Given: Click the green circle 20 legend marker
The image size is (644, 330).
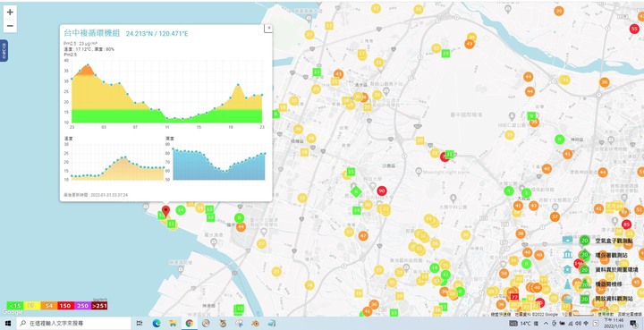Looking at the screenshot, I should [585, 240].
